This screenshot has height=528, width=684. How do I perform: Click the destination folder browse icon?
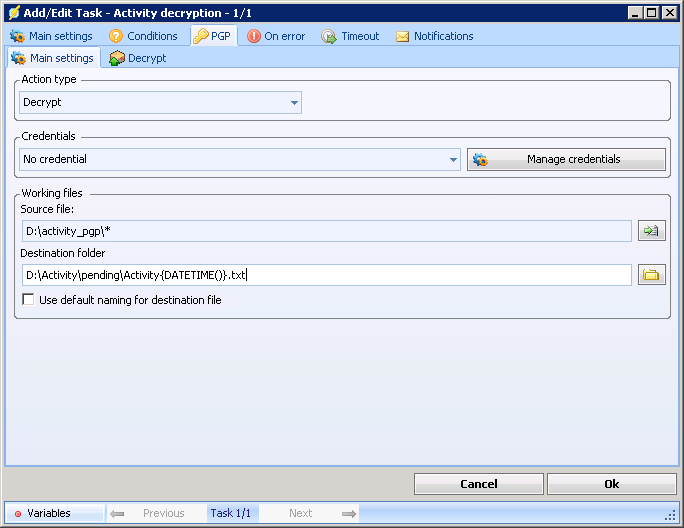pos(651,275)
